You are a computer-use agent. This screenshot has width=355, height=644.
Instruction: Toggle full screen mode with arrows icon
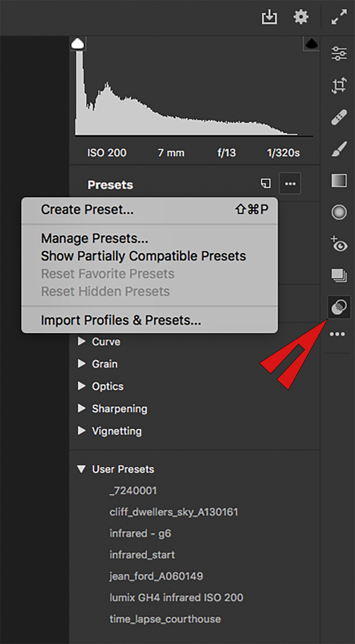coord(339,17)
